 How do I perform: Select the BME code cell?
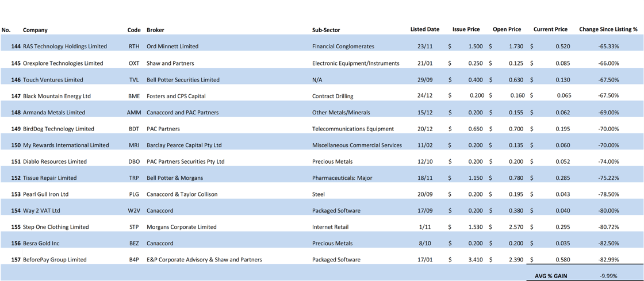coord(134,96)
